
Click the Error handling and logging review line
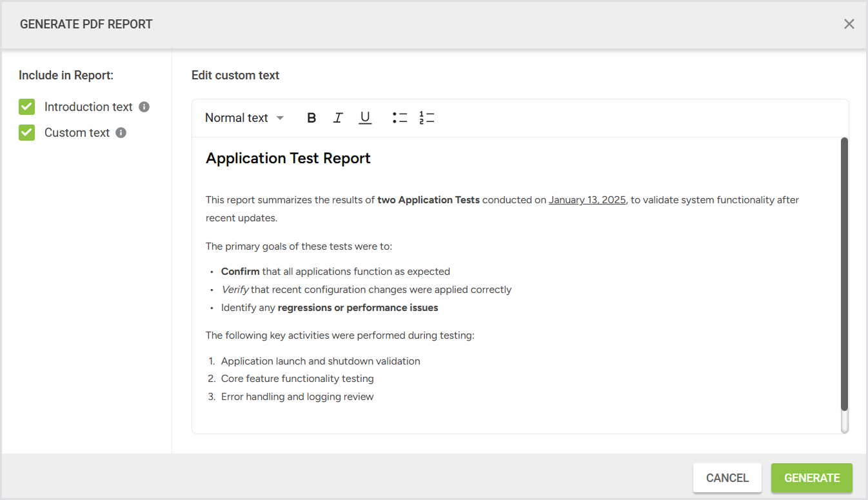click(297, 397)
